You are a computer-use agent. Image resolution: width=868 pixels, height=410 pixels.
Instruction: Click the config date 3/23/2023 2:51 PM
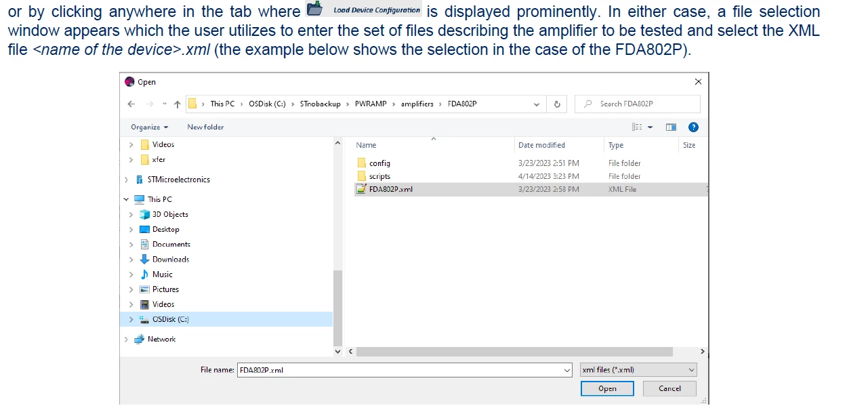coord(548,163)
